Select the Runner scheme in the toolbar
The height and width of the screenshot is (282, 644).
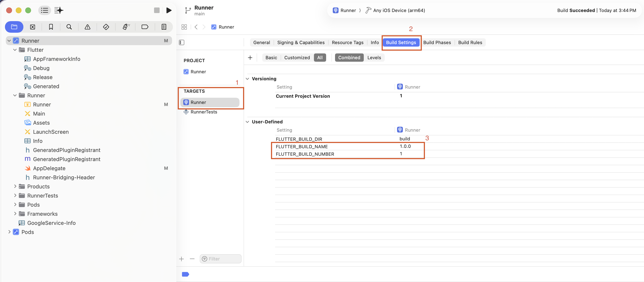[x=345, y=10]
